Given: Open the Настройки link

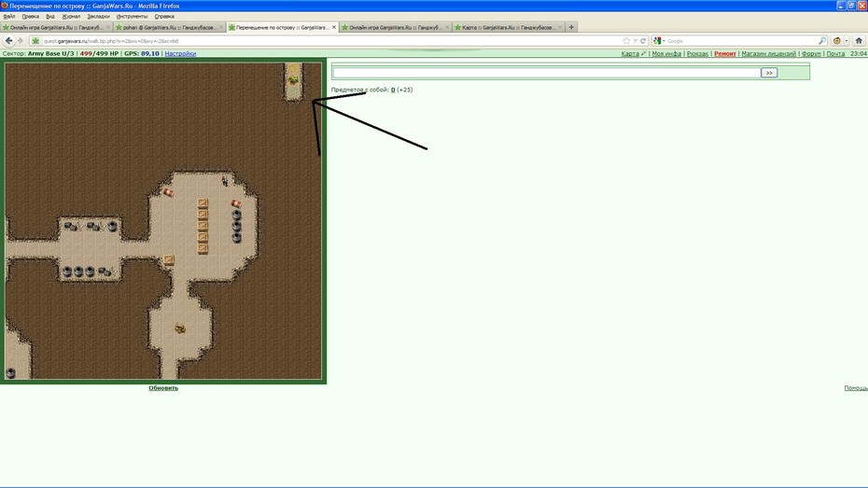Looking at the screenshot, I should (x=180, y=54).
